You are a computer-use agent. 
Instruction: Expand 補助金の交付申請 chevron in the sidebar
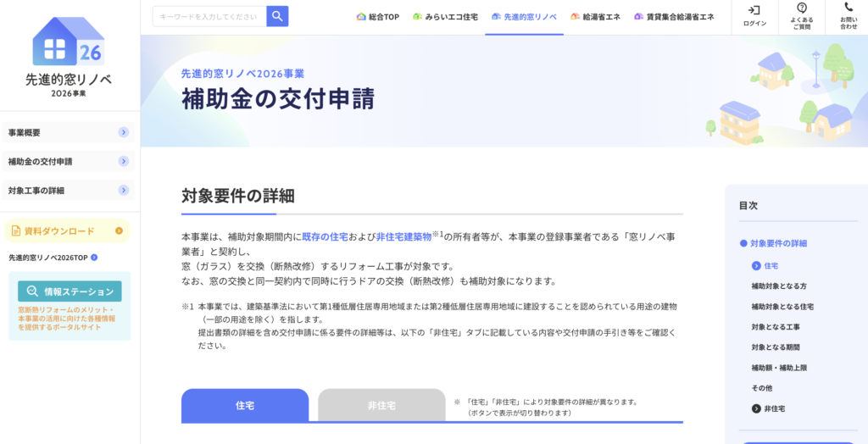point(124,161)
